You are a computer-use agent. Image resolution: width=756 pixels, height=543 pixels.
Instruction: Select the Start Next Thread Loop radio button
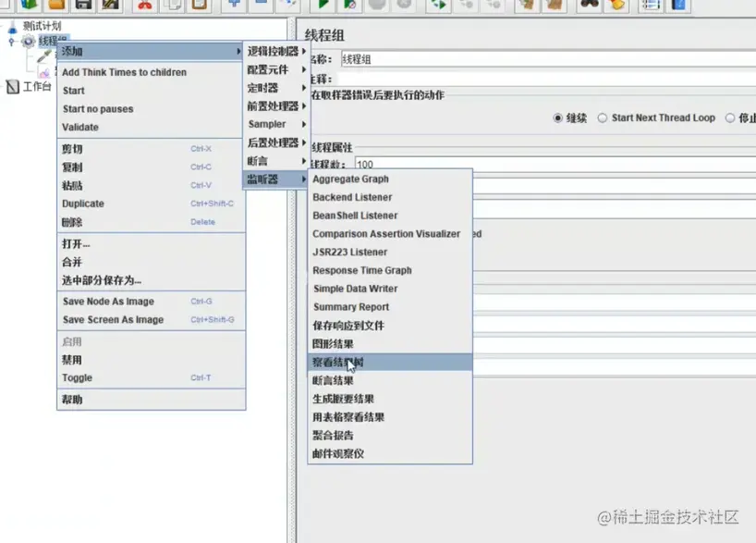[603, 117]
